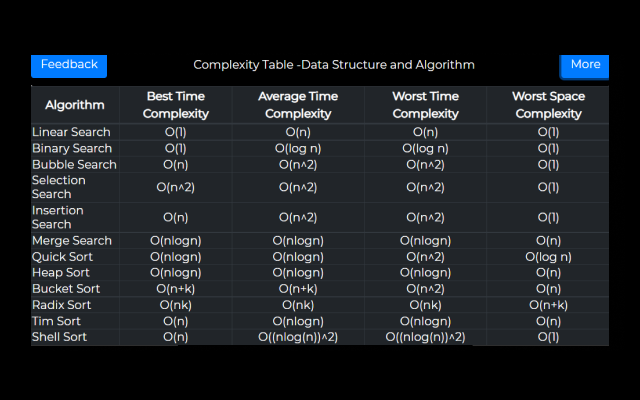The width and height of the screenshot is (640, 400).
Task: Select the Insertion Search row label
Action: pos(58,217)
